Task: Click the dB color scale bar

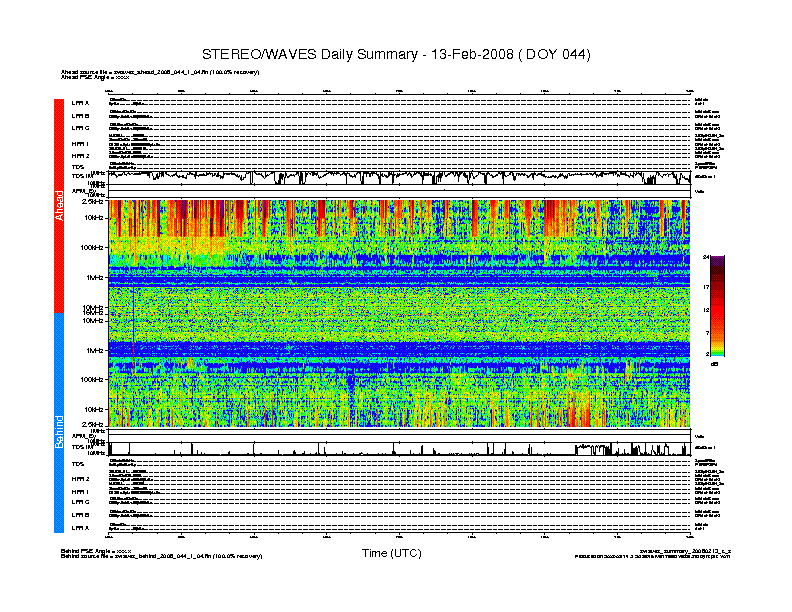Action: pos(717,305)
